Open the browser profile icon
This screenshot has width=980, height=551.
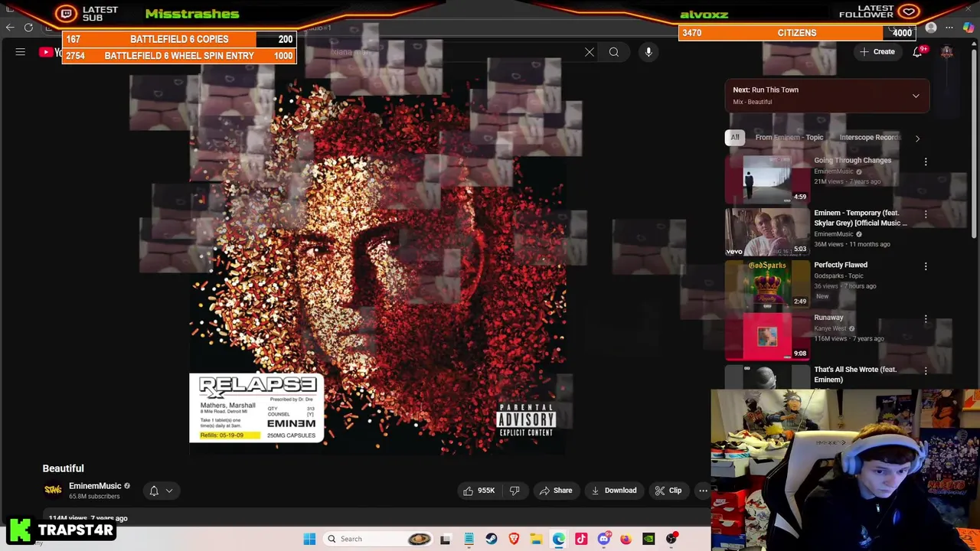(x=931, y=28)
